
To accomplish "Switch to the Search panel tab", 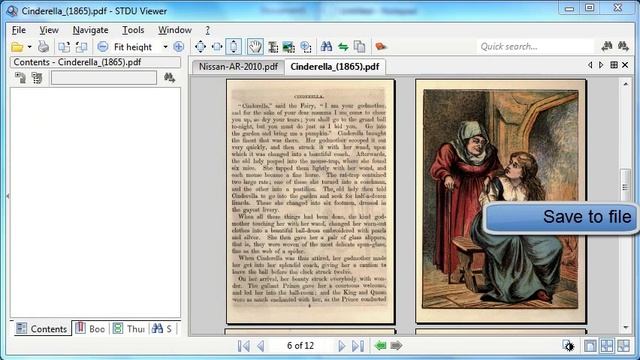I will pyautogui.click(x=162, y=329).
